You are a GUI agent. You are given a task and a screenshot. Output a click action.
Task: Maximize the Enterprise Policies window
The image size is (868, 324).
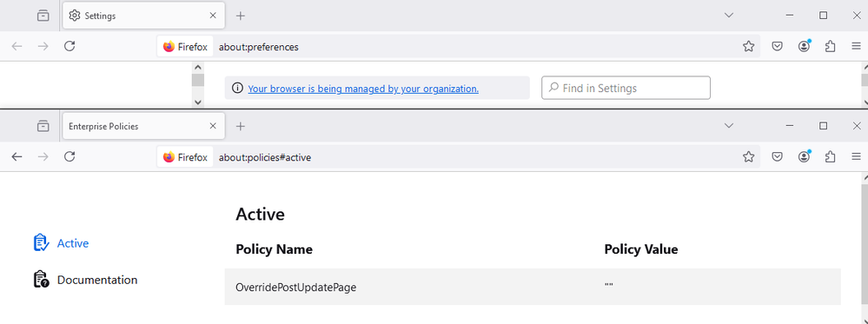823,126
